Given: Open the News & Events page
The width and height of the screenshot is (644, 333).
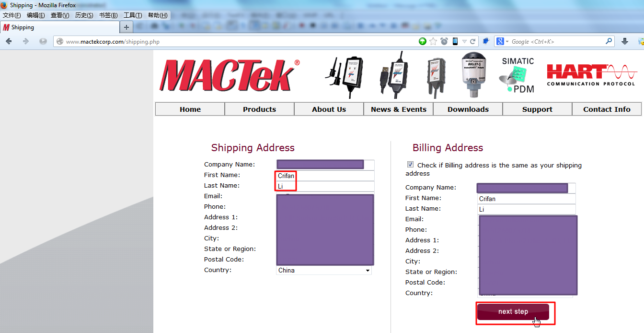Looking at the screenshot, I should pyautogui.click(x=398, y=109).
